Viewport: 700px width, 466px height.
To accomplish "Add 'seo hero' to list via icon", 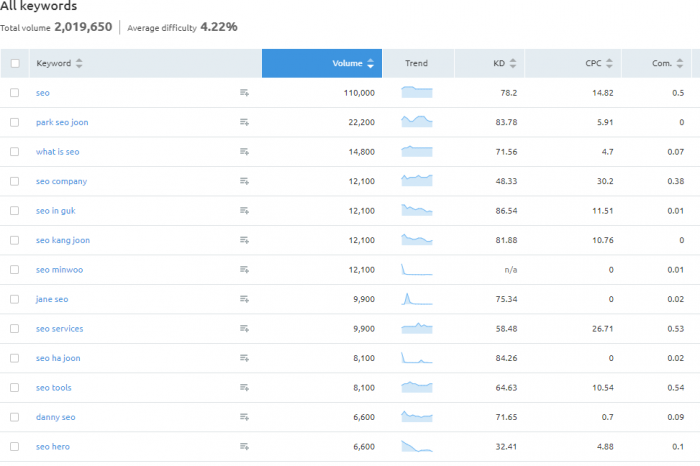I will [244, 447].
